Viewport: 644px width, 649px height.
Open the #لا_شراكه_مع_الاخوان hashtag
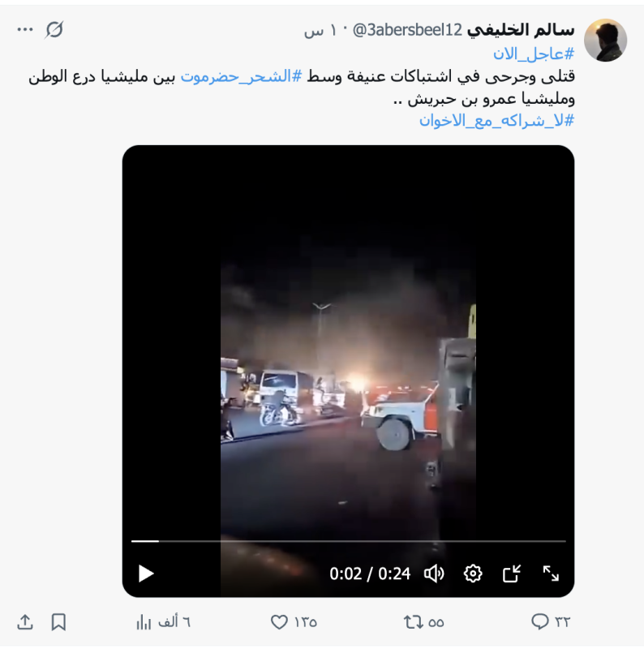496,121
